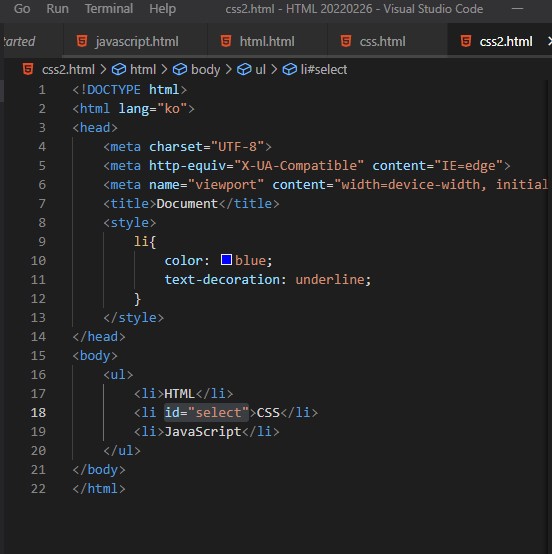Click the closing ul tag
Image resolution: width=552 pixels, height=554 pixels.
[122, 451]
